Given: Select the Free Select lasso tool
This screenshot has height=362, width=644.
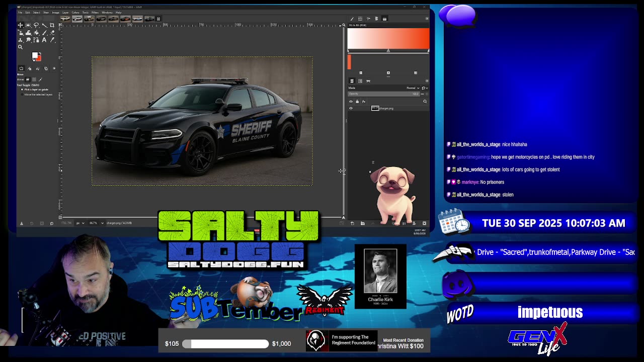Looking at the screenshot, I should pos(36,25).
